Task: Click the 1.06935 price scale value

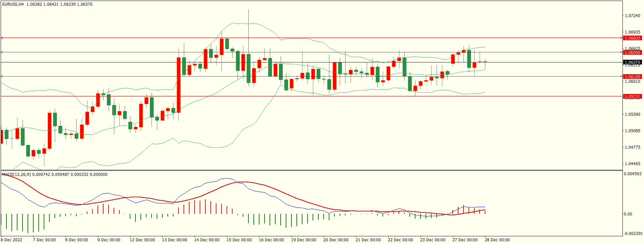Action: 632,32
